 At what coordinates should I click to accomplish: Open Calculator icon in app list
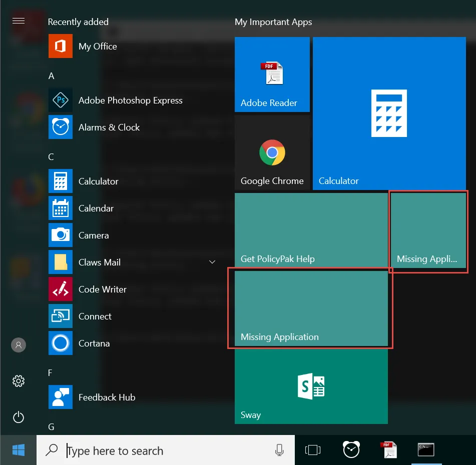[x=61, y=181]
